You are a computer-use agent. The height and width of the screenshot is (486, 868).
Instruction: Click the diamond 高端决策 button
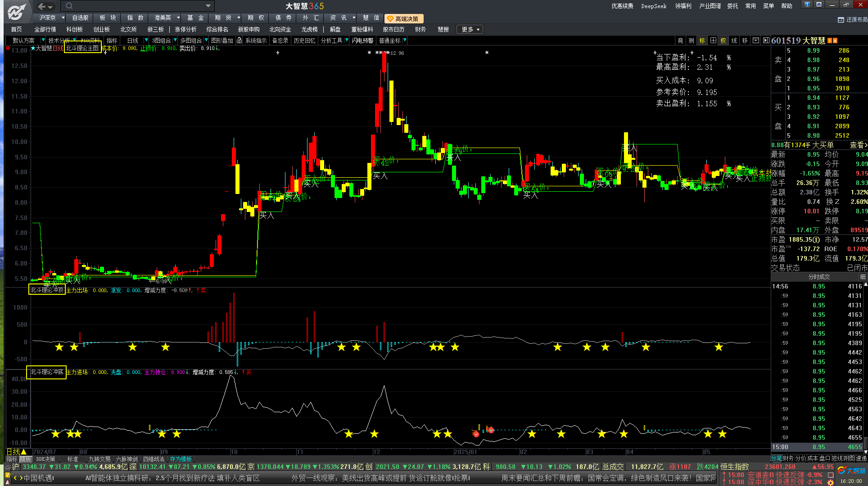(404, 19)
